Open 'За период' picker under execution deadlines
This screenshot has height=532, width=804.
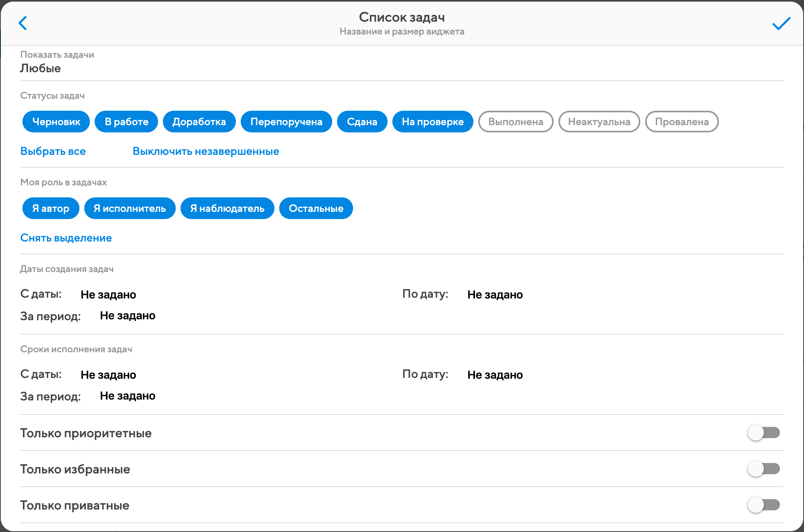point(127,396)
